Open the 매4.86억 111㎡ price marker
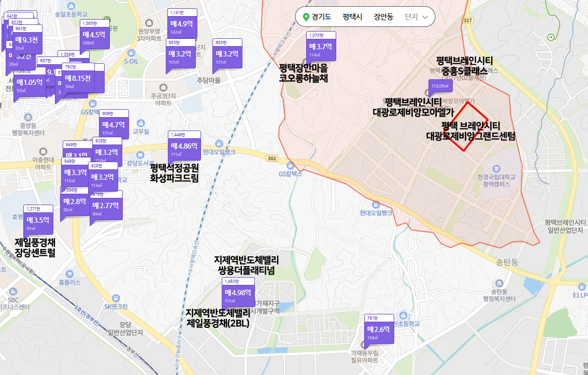Viewport: 588px width, 375px height. (x=184, y=146)
